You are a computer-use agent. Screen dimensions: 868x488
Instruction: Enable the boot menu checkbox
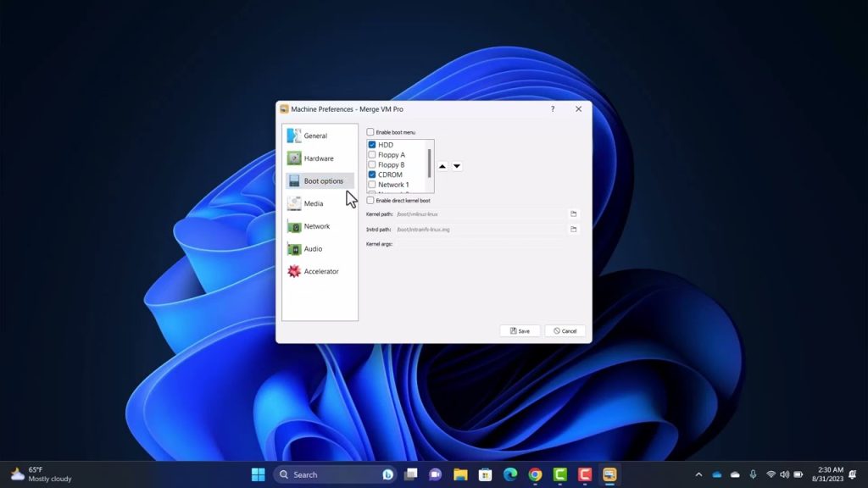coord(370,132)
